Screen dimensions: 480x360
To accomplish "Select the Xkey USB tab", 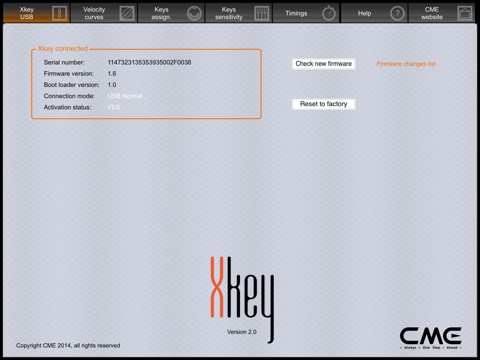I will 36,13.
